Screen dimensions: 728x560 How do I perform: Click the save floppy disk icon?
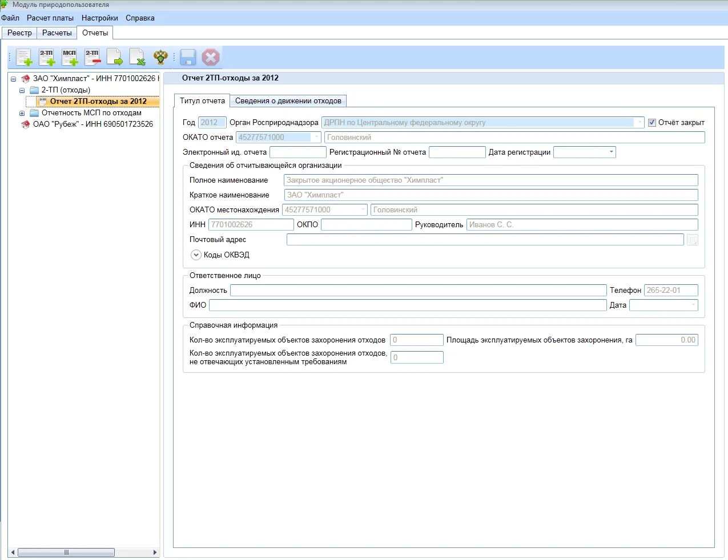pyautogui.click(x=188, y=57)
